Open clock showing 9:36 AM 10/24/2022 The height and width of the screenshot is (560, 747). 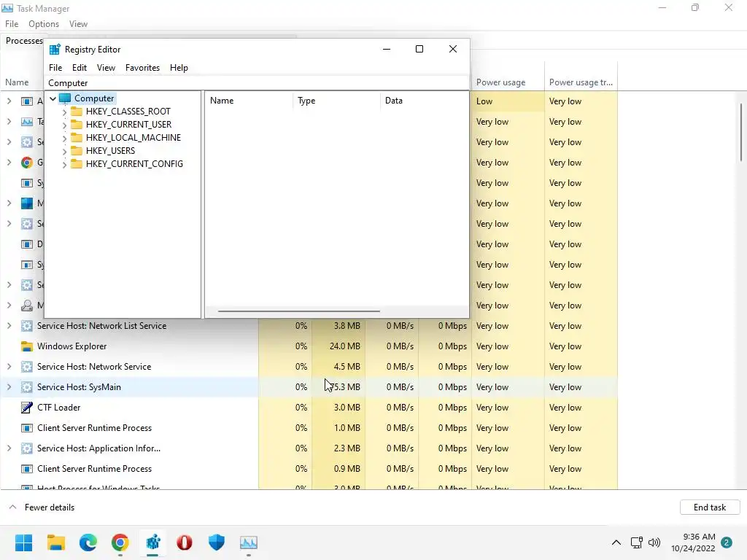[693, 542]
